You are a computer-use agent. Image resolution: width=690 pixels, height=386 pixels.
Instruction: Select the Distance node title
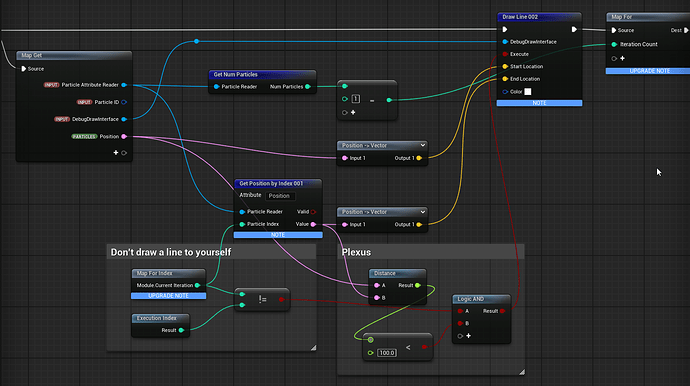tap(385, 273)
